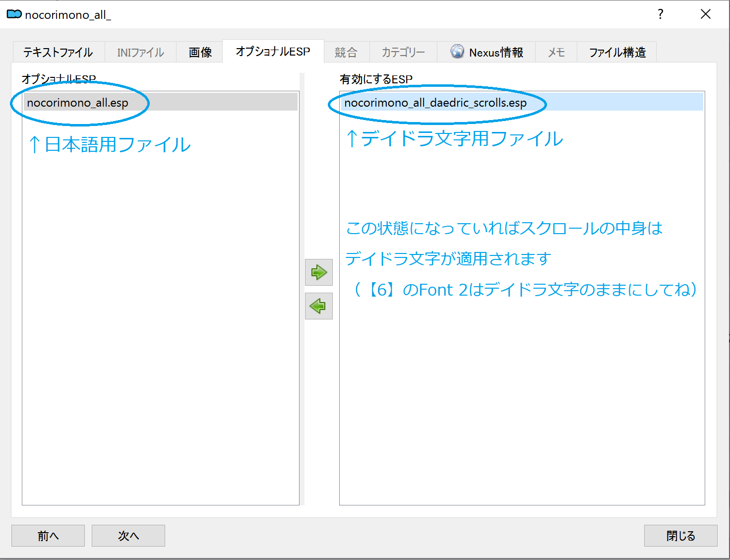Click the question mark help icon
The width and height of the screenshot is (730, 560).
[660, 14]
